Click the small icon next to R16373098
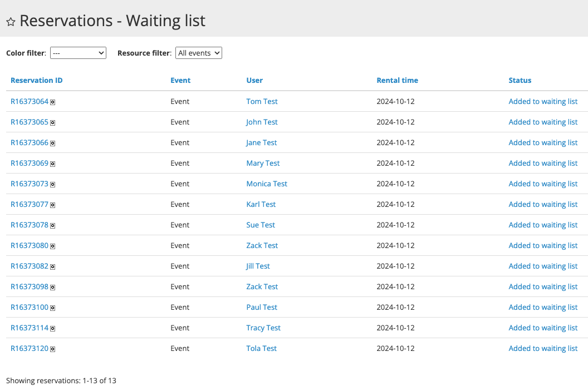 pyautogui.click(x=53, y=288)
